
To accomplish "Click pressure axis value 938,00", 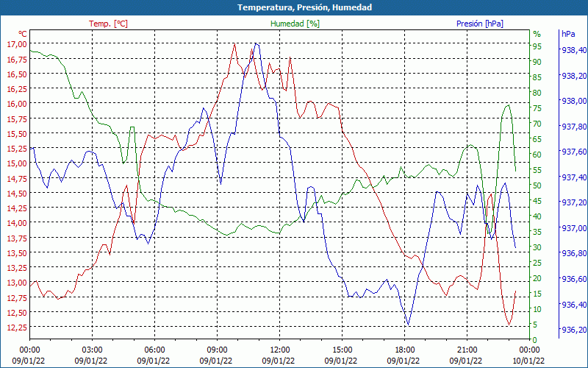I will (x=574, y=101).
